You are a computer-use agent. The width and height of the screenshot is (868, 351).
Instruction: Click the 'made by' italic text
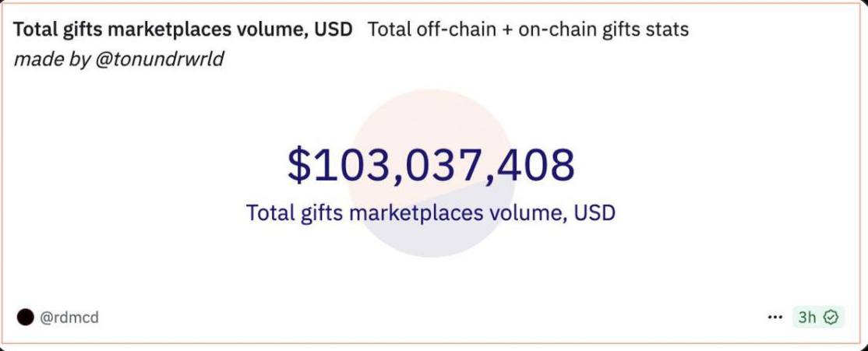(52, 58)
